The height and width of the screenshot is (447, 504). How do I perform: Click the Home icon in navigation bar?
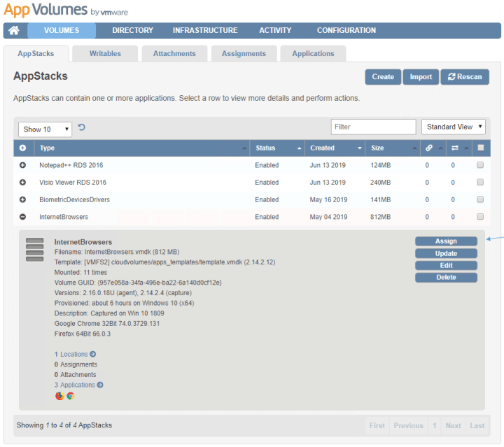tap(14, 30)
